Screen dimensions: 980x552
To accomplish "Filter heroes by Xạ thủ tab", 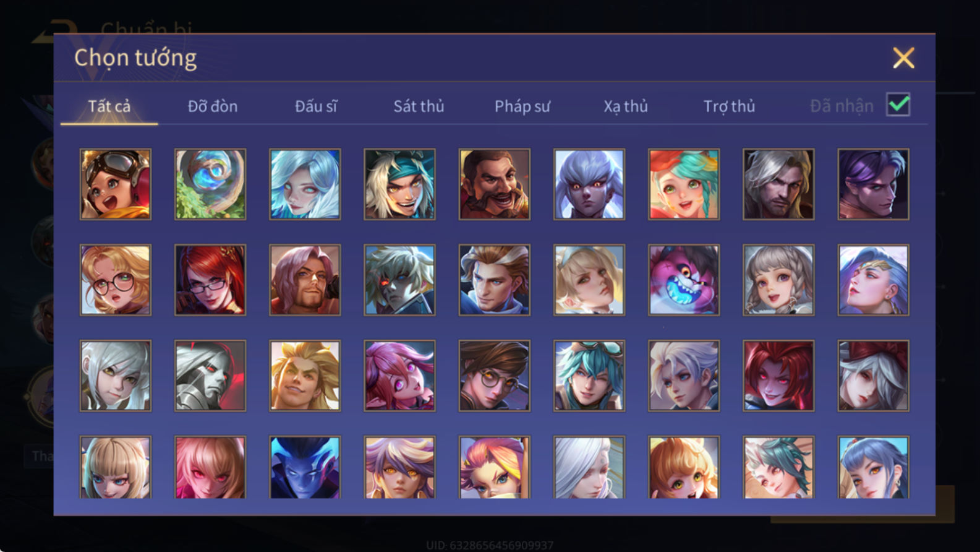I will point(626,106).
